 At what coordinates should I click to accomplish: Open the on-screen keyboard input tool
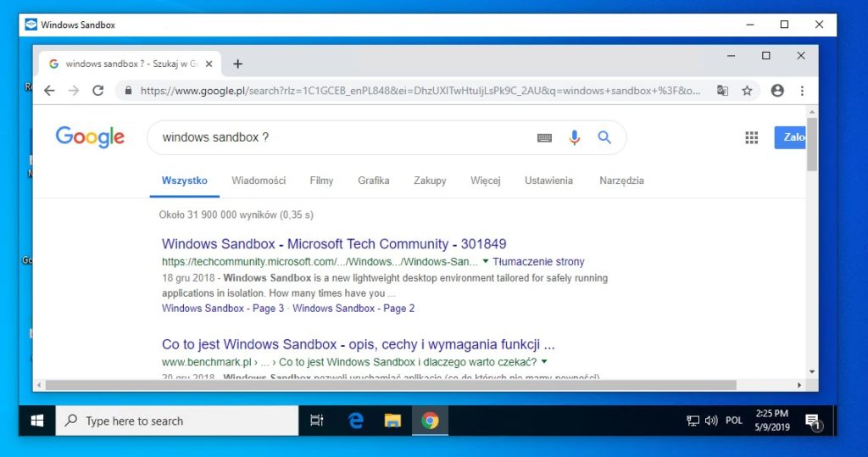pos(544,137)
